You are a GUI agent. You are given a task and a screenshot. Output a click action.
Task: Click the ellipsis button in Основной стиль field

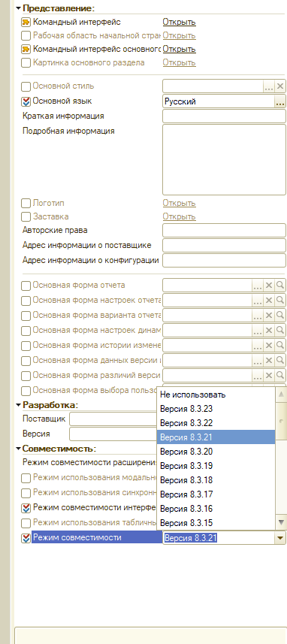pyautogui.click(x=269, y=86)
